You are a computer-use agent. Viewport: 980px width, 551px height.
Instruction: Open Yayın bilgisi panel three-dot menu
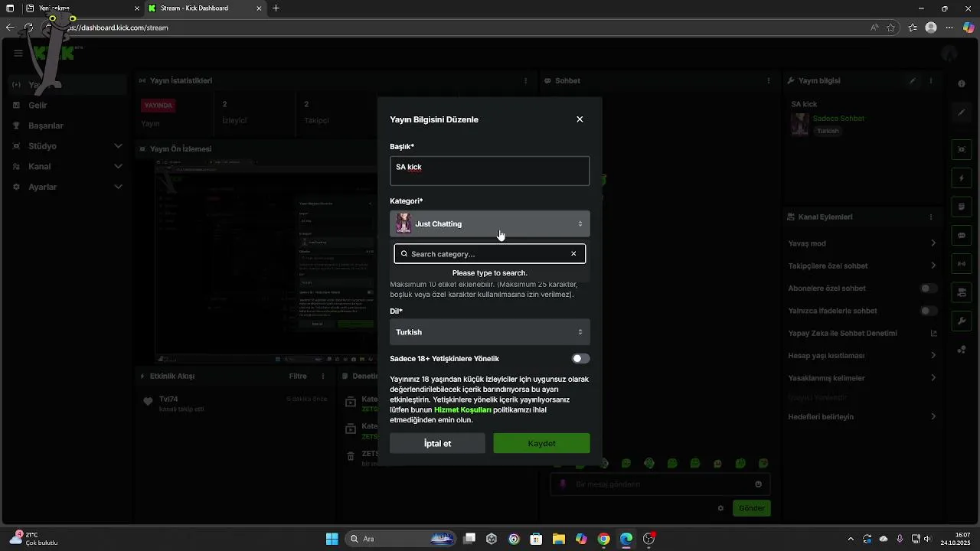(x=931, y=80)
